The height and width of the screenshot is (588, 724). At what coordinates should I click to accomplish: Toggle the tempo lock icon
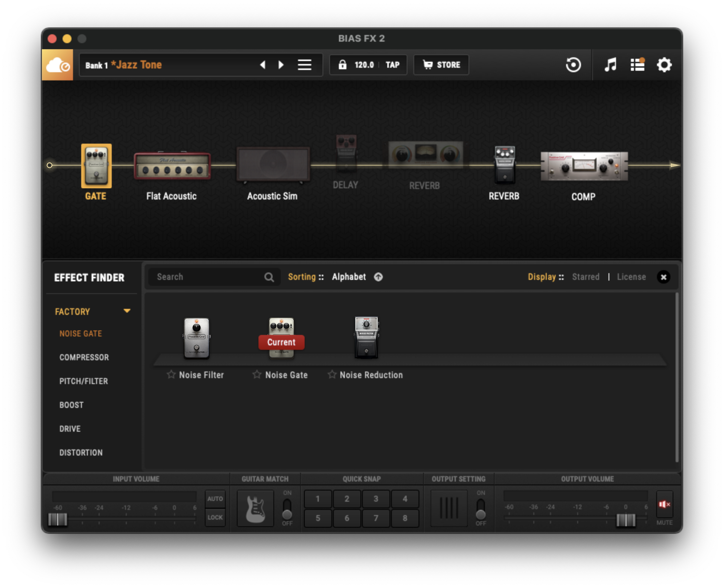click(x=342, y=65)
